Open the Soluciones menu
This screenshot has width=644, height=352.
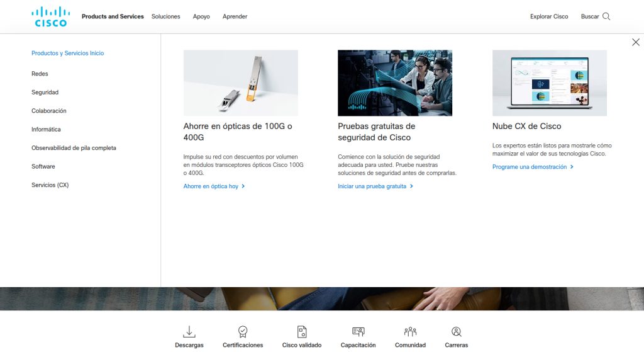[165, 16]
